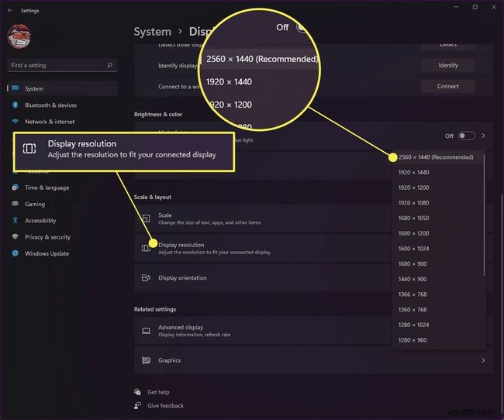
Task: Click the Scale setting row
Action: (x=263, y=219)
